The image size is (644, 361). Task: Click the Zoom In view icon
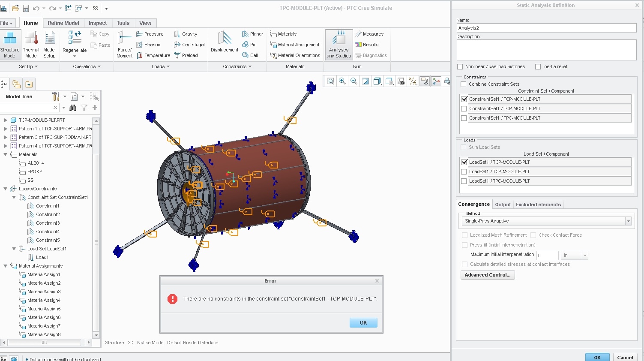click(x=342, y=81)
